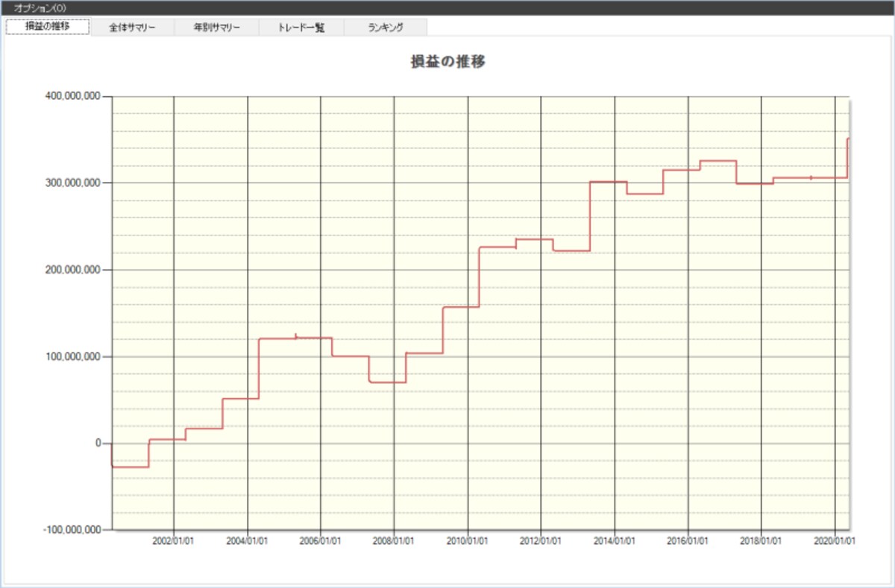This screenshot has height=588, width=895.
Task: Show the ランキング tab
Action: click(x=386, y=27)
